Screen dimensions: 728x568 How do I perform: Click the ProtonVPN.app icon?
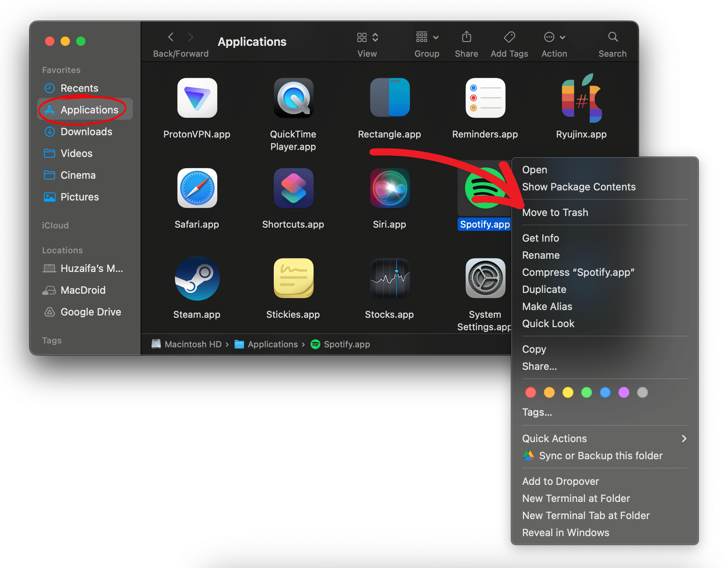(x=197, y=98)
